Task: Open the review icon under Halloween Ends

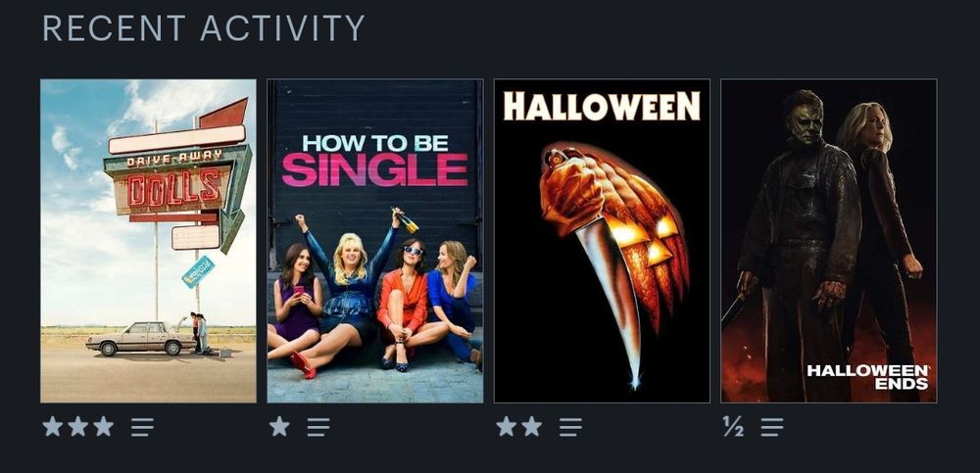Action: (772, 427)
